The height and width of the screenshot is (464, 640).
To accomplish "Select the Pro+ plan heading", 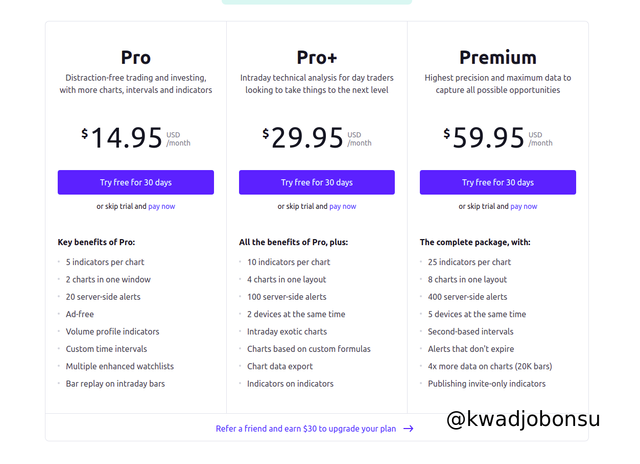I will pyautogui.click(x=316, y=57).
